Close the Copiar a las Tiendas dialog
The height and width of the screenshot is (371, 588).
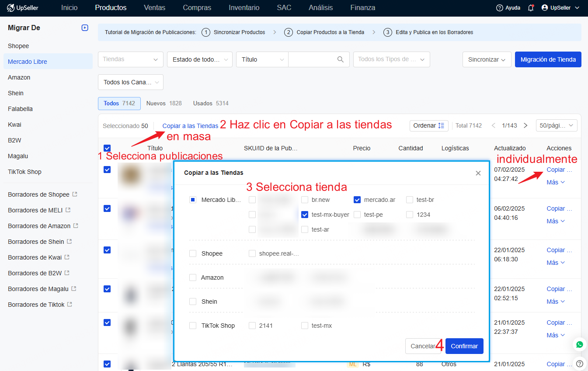coord(478,173)
